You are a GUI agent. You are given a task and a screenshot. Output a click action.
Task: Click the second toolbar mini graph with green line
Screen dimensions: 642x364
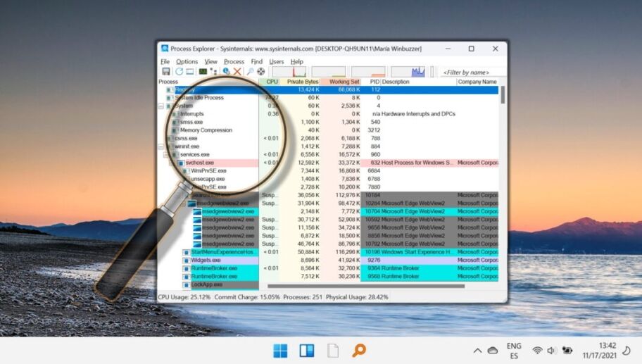[329, 72]
